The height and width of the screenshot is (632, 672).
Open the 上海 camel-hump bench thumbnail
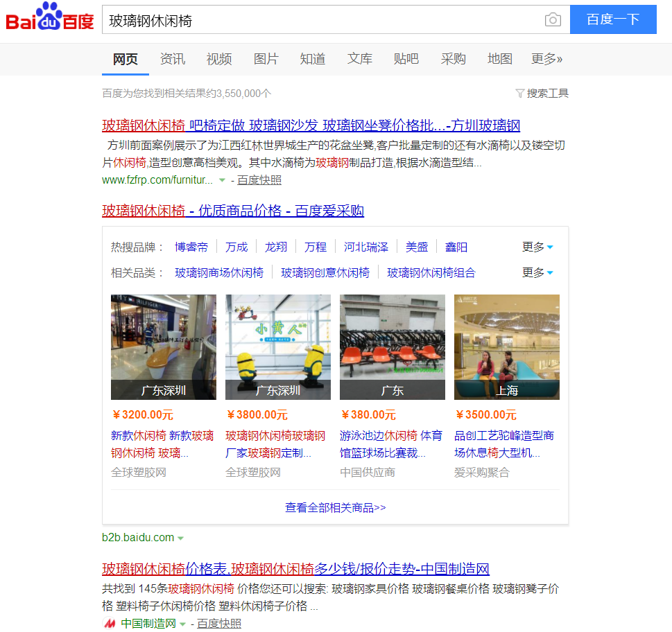click(507, 347)
